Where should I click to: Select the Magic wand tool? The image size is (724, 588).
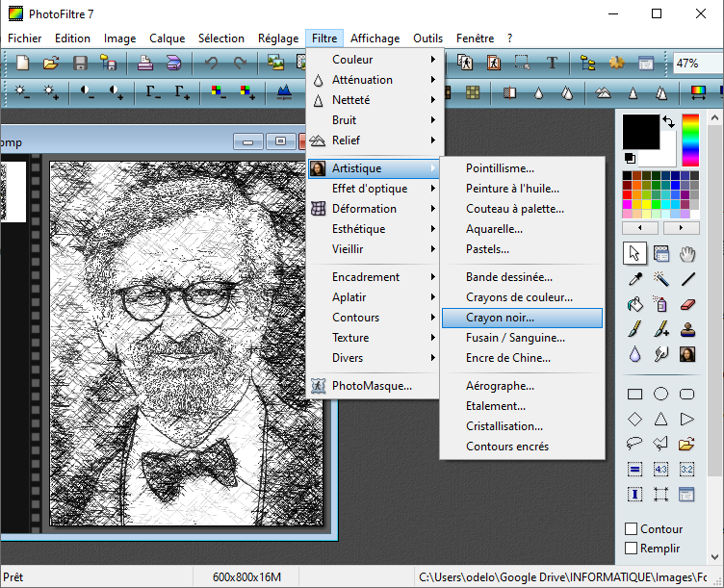tap(660, 279)
